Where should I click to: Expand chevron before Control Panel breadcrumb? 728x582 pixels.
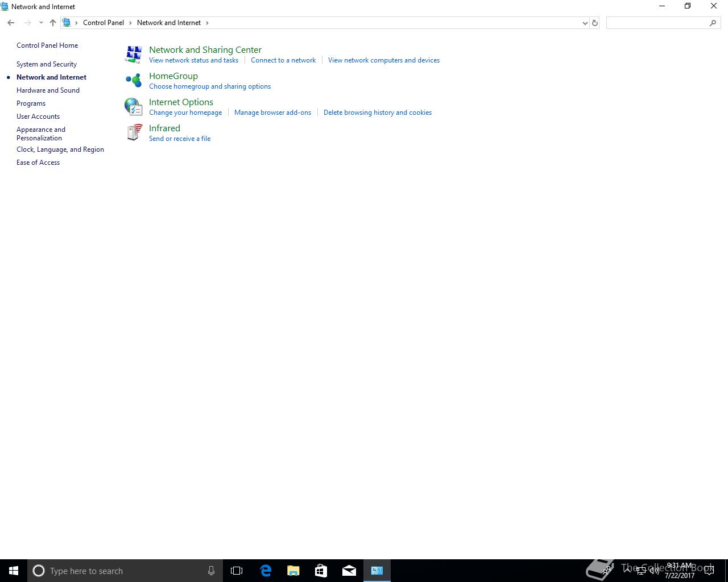pyautogui.click(x=77, y=23)
